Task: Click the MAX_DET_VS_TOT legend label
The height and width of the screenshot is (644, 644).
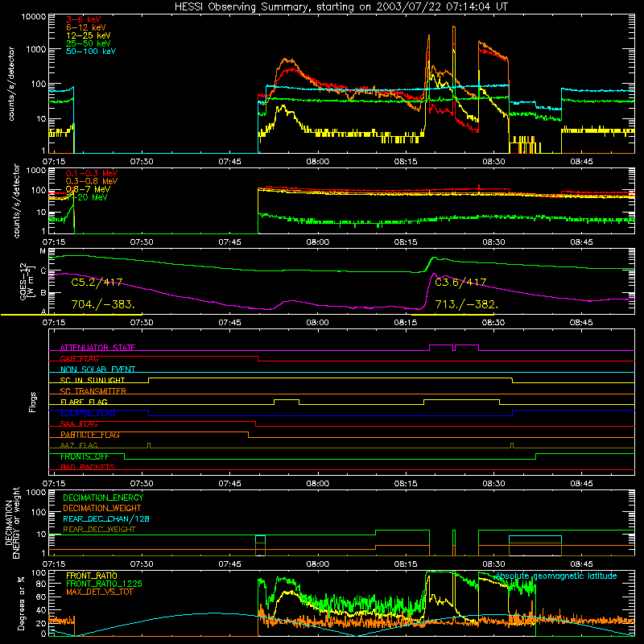Action: click(100, 592)
